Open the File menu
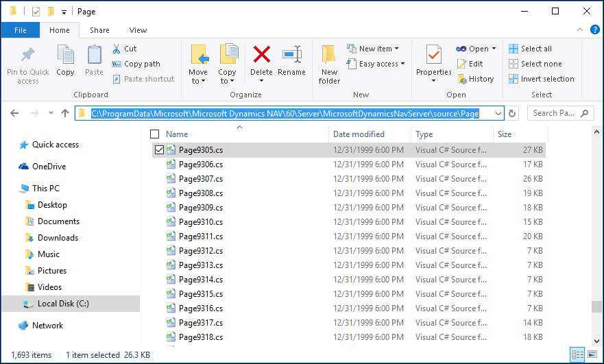The width and height of the screenshot is (604, 364). click(x=20, y=30)
